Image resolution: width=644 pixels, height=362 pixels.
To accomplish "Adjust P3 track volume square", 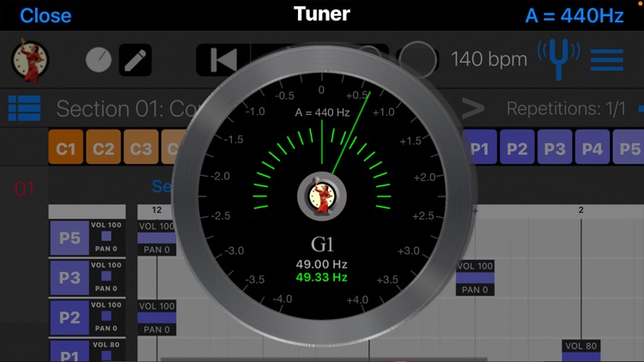I will point(106,276).
